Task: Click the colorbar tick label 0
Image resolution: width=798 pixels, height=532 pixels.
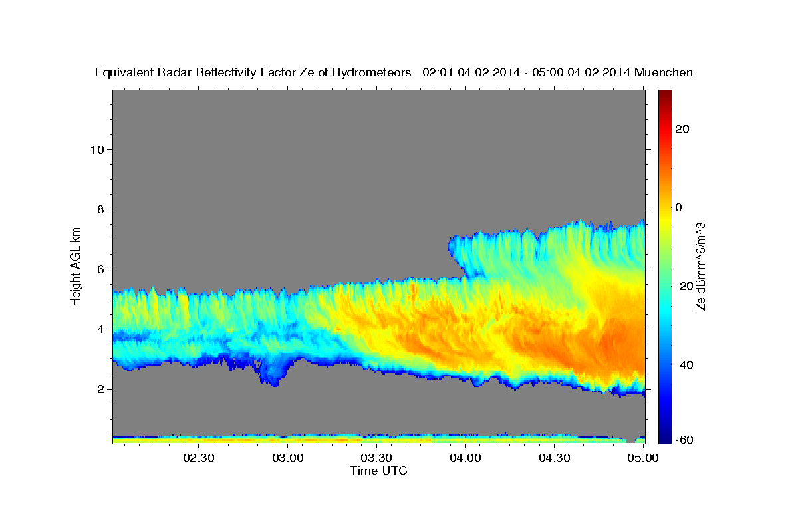Action: point(679,207)
